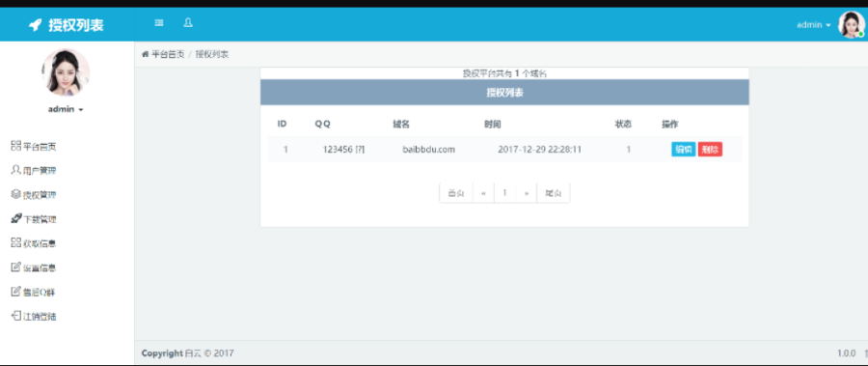Click the version number 1.0.0 in footer
868x366 pixels.
pyautogui.click(x=847, y=352)
